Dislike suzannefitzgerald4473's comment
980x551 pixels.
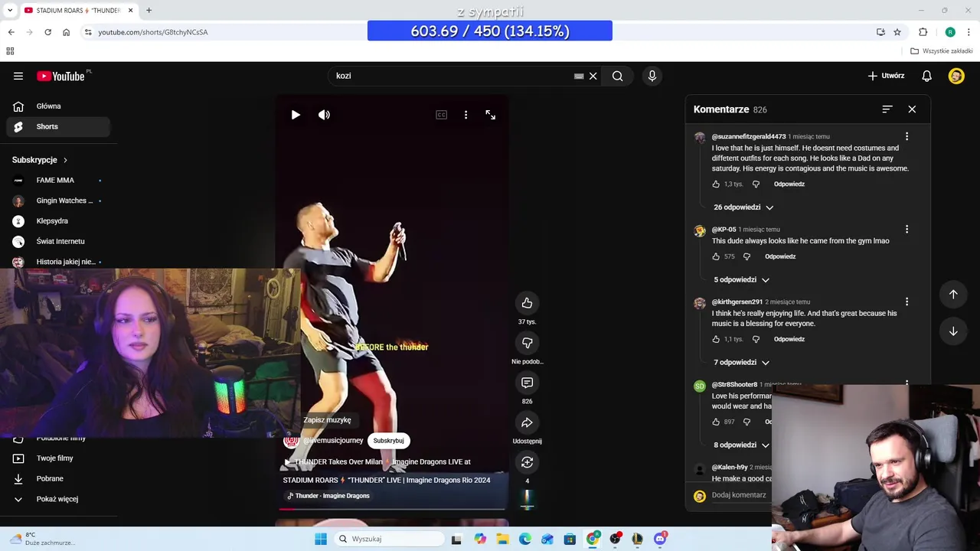coord(756,184)
